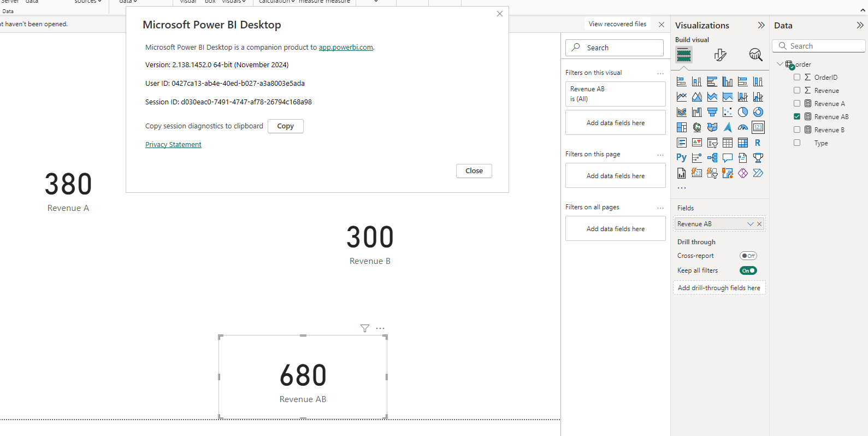The height and width of the screenshot is (436, 868).
Task: Select the donut chart visual
Action: click(x=758, y=112)
